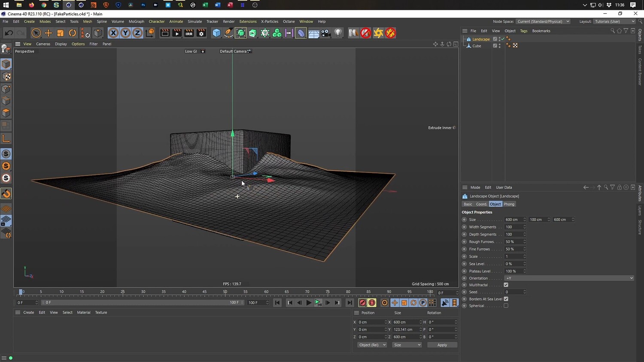Open the Object (Rel) coordinate dropdown
Screen dimensions: 644x362
coord(372,345)
